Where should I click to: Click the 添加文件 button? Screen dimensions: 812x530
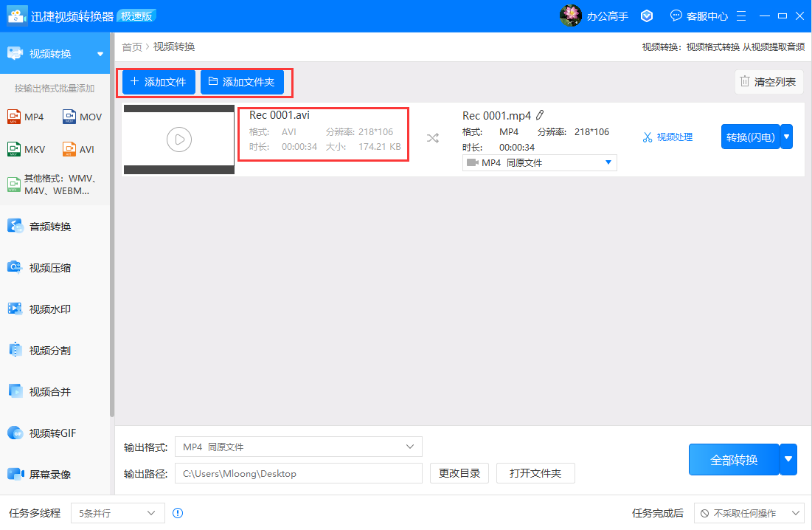pos(159,82)
